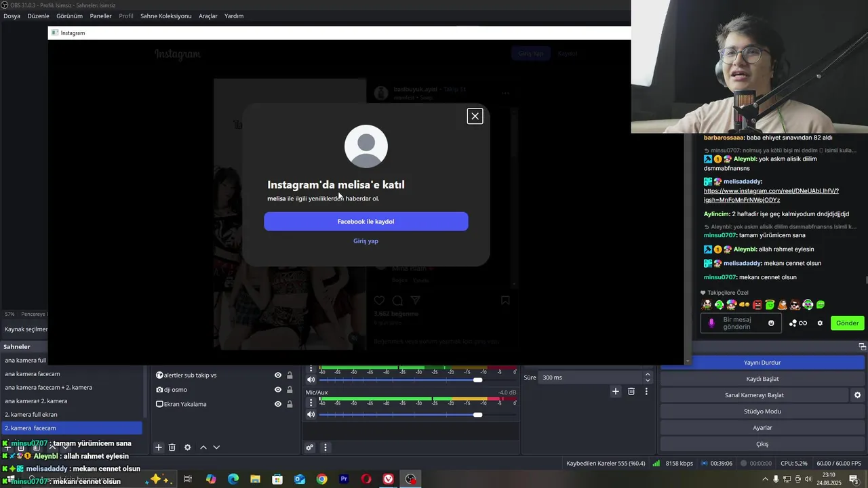Click Mic/Aux volume slider handle
Image resolution: width=868 pixels, height=488 pixels.
(477, 414)
